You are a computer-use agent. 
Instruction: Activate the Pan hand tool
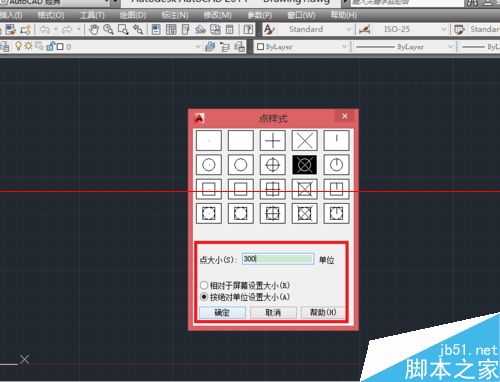(94, 29)
